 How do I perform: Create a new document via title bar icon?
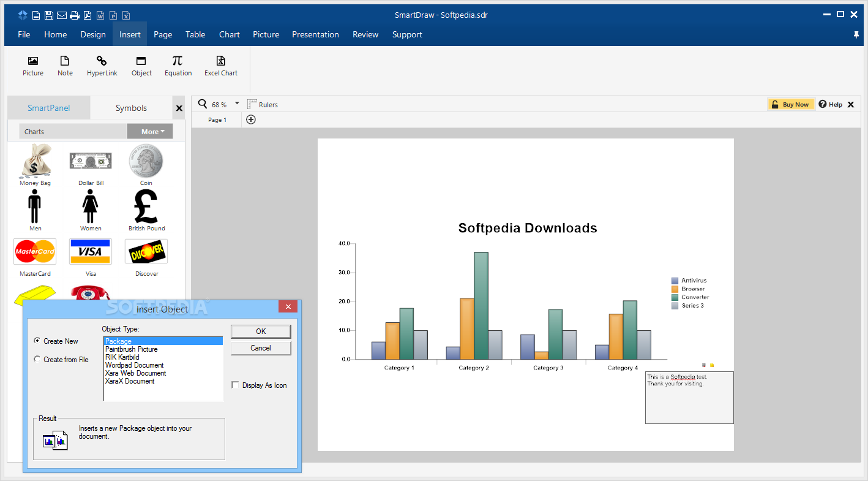tap(36, 15)
